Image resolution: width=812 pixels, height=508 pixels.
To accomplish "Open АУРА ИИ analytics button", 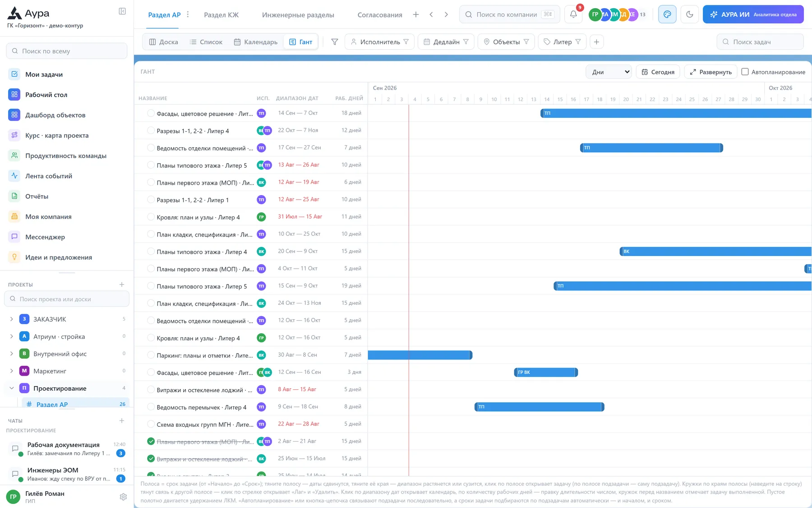I will coord(753,14).
